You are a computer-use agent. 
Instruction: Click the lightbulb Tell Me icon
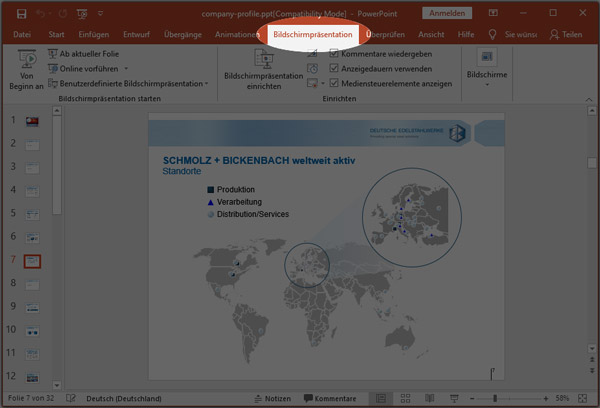point(492,35)
